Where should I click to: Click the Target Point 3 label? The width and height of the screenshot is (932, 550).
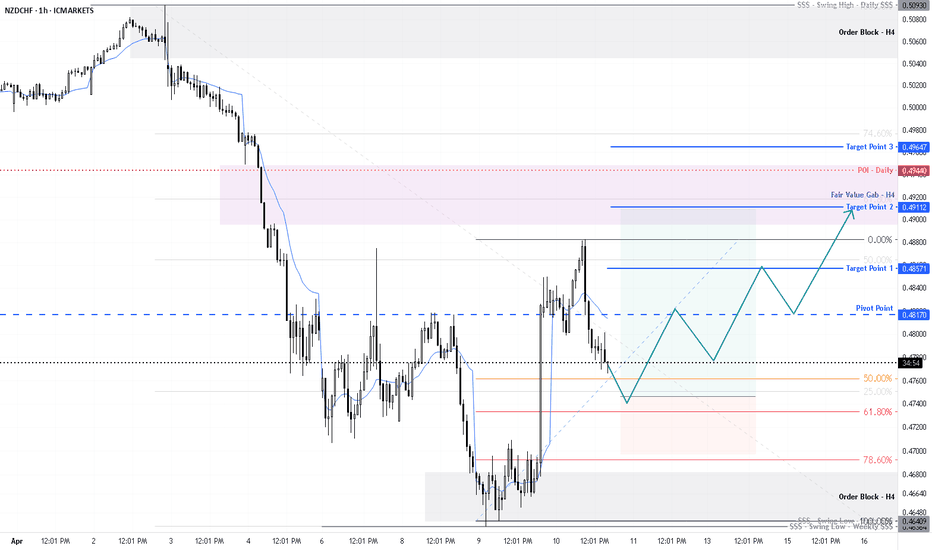(870, 146)
